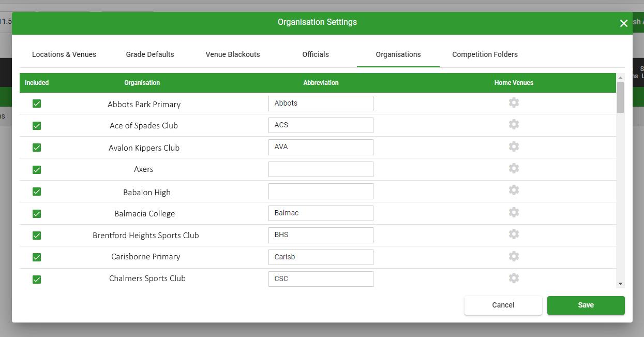Image resolution: width=644 pixels, height=337 pixels.
Task: Edit the ACS abbreviation field
Action: [321, 125]
